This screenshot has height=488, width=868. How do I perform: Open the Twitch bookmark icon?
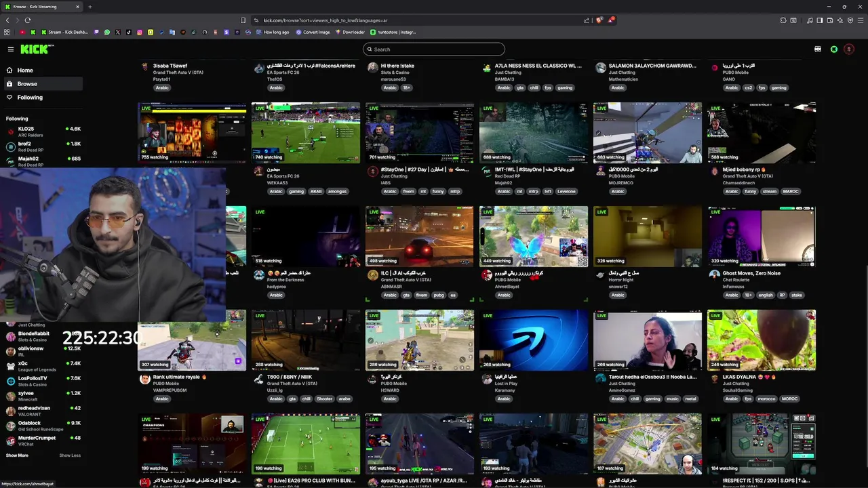pyautogui.click(x=96, y=32)
